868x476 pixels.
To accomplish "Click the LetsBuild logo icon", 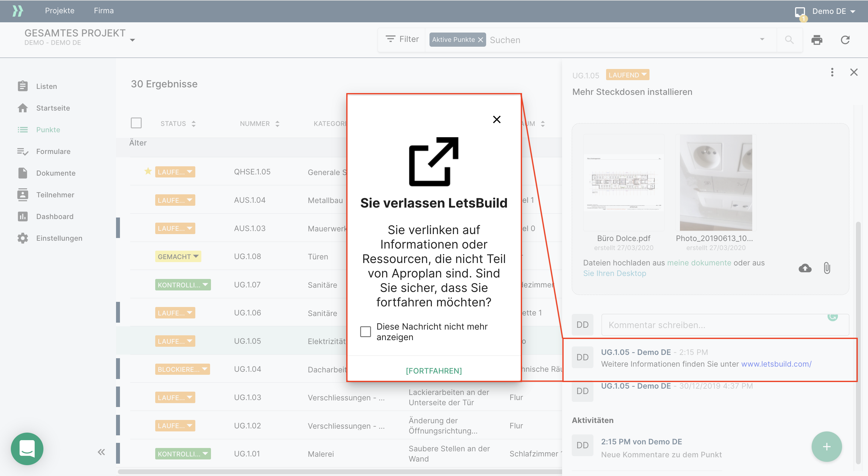I will click(x=17, y=11).
